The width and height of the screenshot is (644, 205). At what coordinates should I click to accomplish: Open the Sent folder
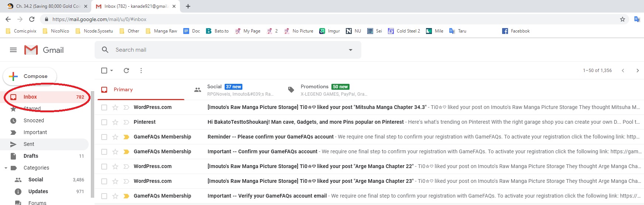(x=29, y=144)
